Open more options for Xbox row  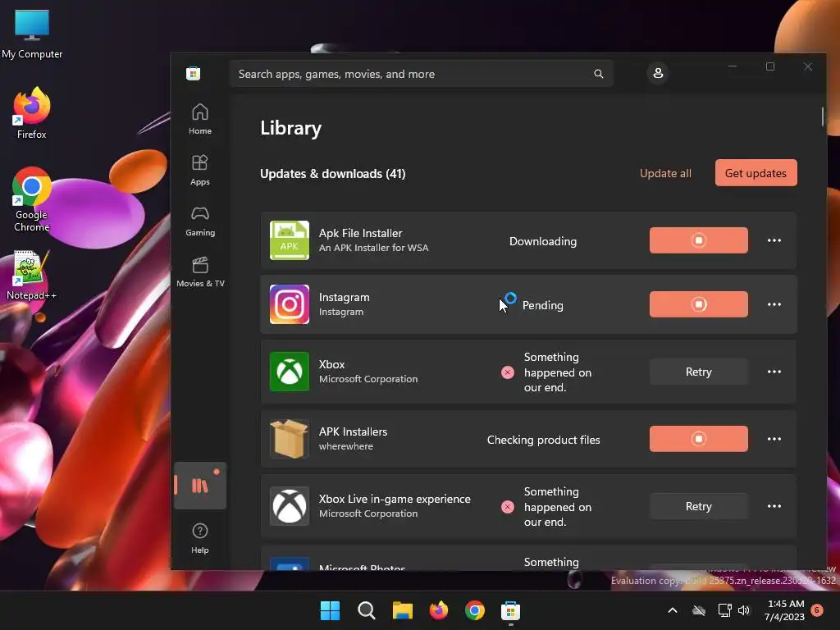tap(774, 372)
